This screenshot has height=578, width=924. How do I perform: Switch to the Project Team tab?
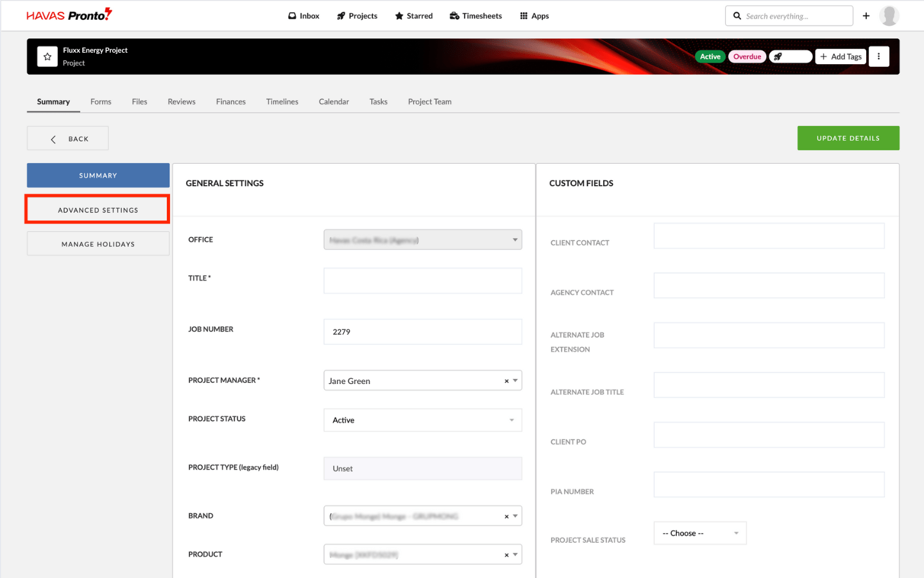430,101
